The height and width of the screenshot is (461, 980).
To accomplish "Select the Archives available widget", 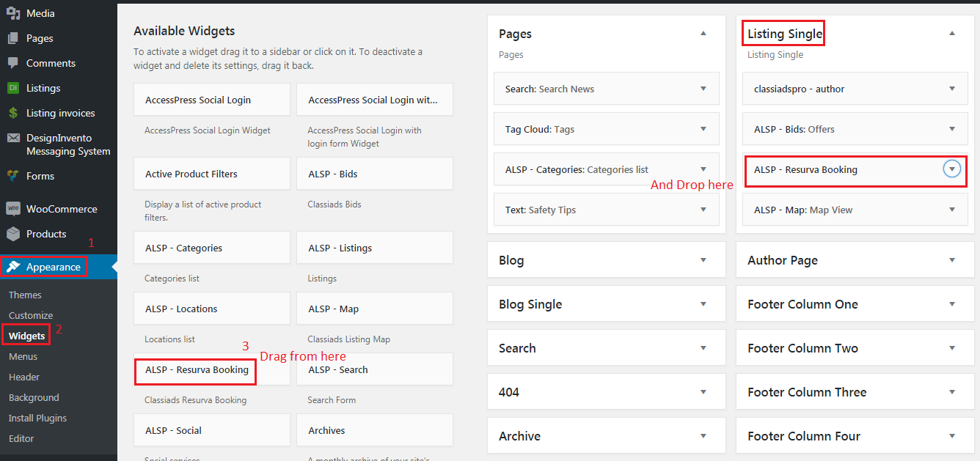I will coord(375,430).
